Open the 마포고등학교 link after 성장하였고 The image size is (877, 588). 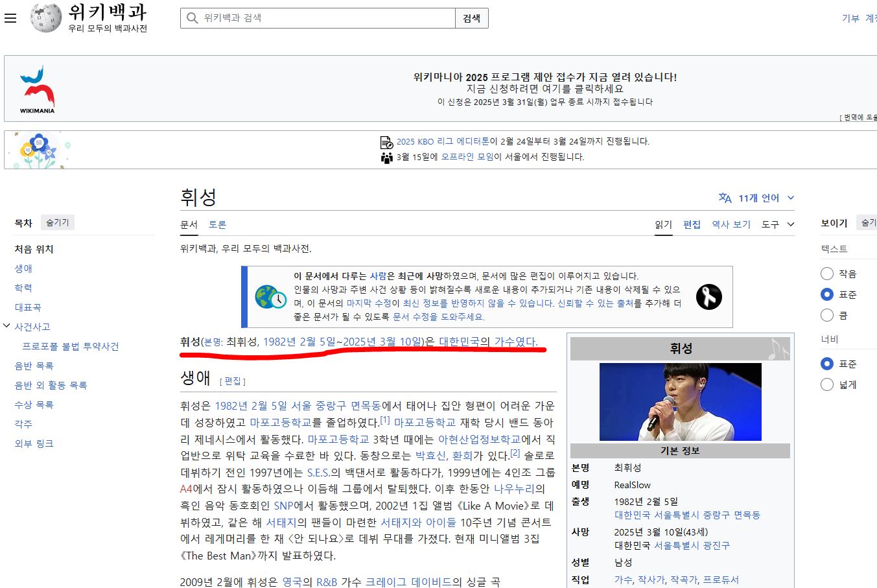[281, 423]
